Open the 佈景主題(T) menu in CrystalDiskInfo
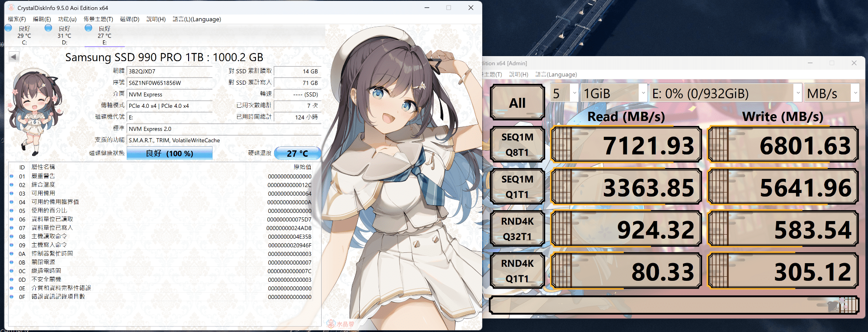The width and height of the screenshot is (868, 332). (x=98, y=19)
